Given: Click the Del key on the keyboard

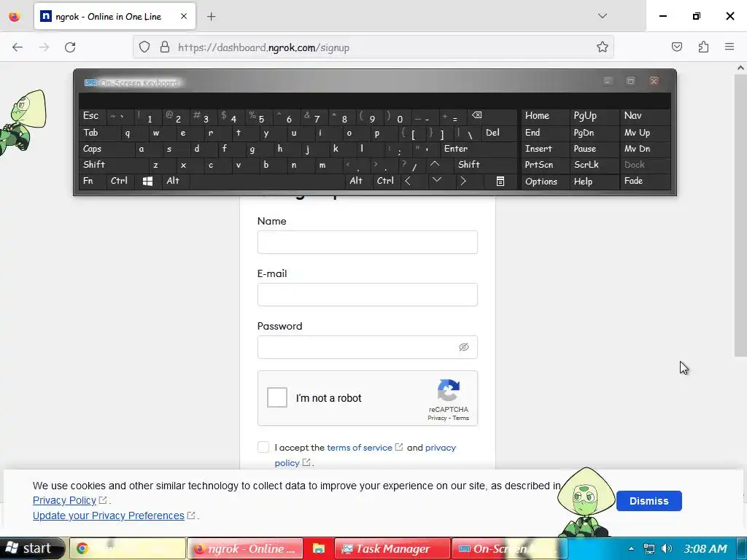Looking at the screenshot, I should point(500,133).
